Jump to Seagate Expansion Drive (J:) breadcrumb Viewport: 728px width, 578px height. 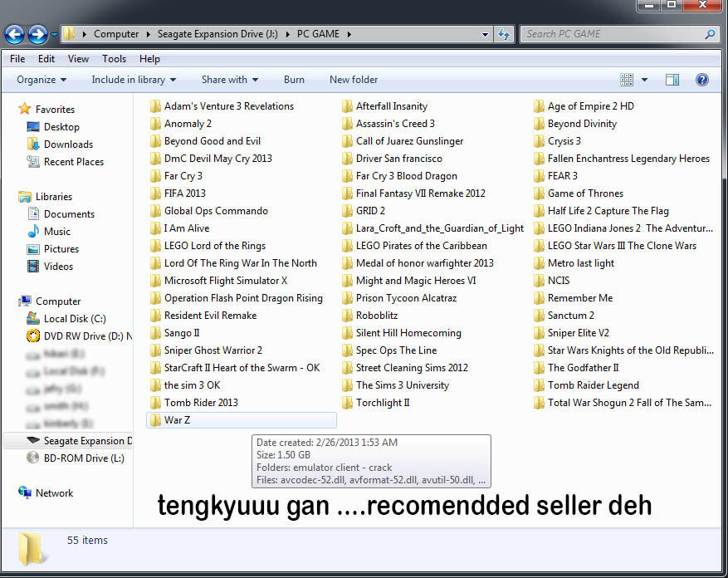click(217, 34)
